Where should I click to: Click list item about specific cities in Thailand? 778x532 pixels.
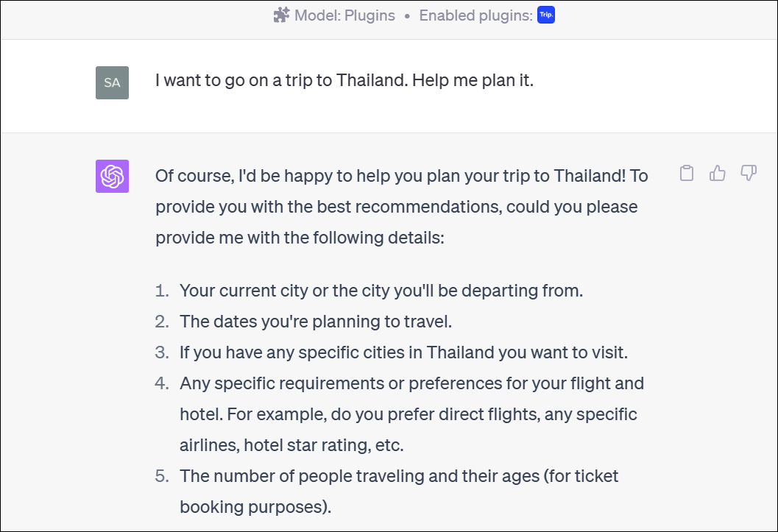click(403, 352)
